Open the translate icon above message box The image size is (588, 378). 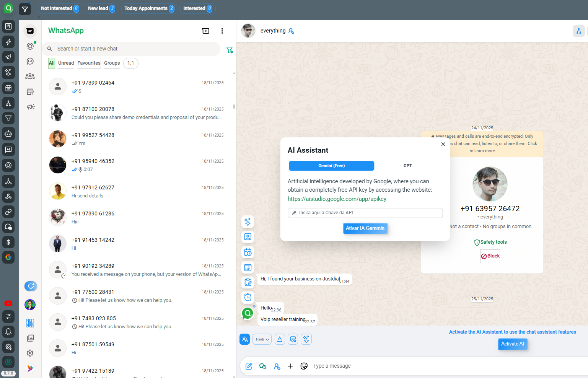coord(244,339)
